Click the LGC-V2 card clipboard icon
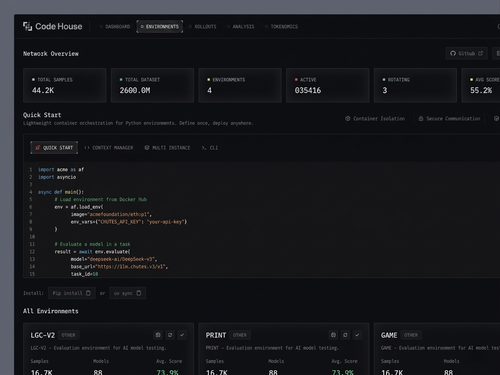500x375 pixels. [158, 335]
